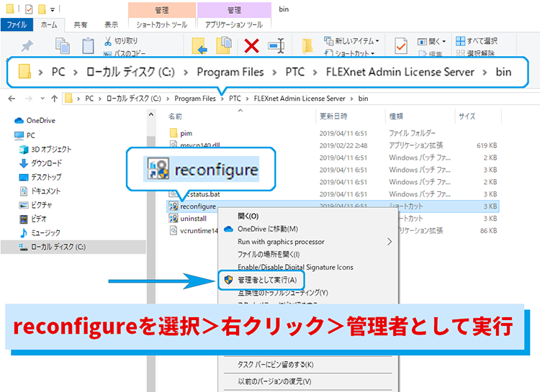The height and width of the screenshot is (392, 540).
Task: Open ピクチャ in navigation pane
Action: pos(35,205)
